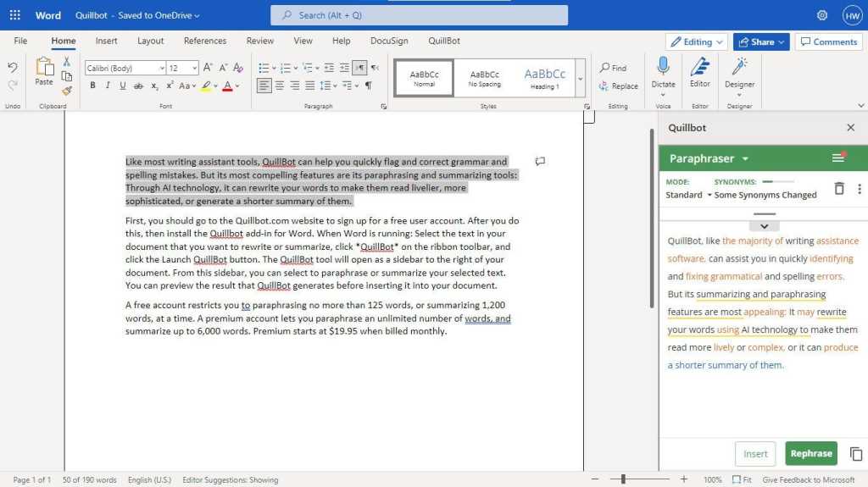Click the comment icon beside the document
Image resolution: width=868 pixels, height=487 pixels.
click(540, 161)
